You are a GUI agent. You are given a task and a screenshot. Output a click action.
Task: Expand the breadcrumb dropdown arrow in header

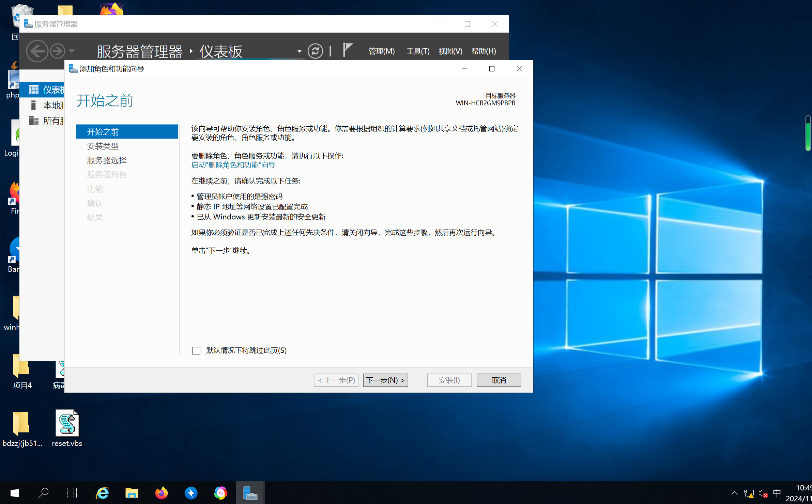point(299,51)
